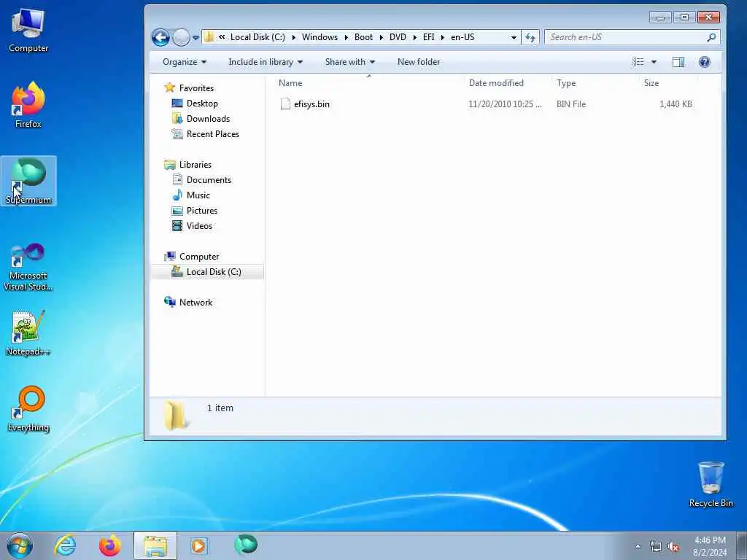This screenshot has width=747, height=560.
Task: Select the Recycle Bin desktop icon
Action: click(x=711, y=484)
